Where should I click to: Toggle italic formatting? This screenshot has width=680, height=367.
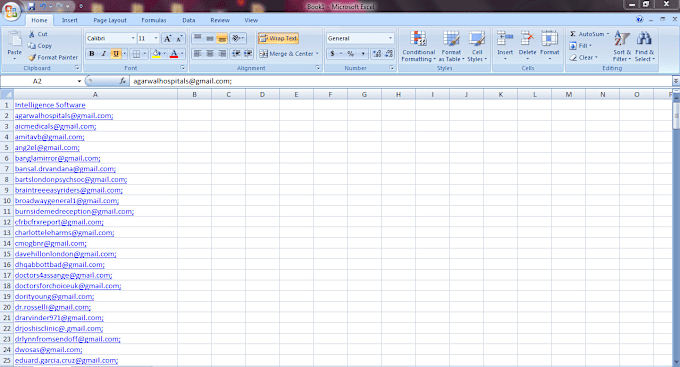(104, 54)
